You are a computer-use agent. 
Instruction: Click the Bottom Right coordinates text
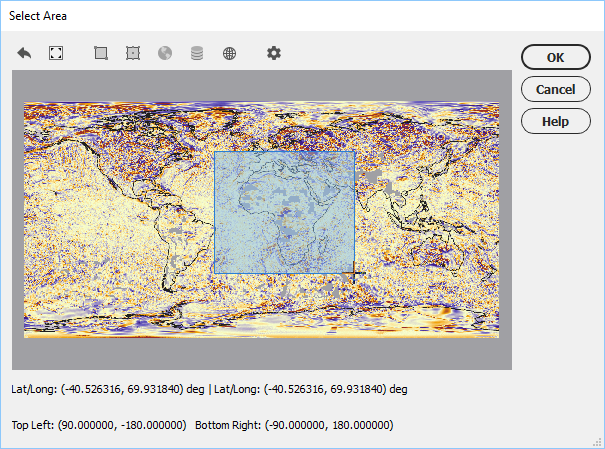tap(294, 425)
